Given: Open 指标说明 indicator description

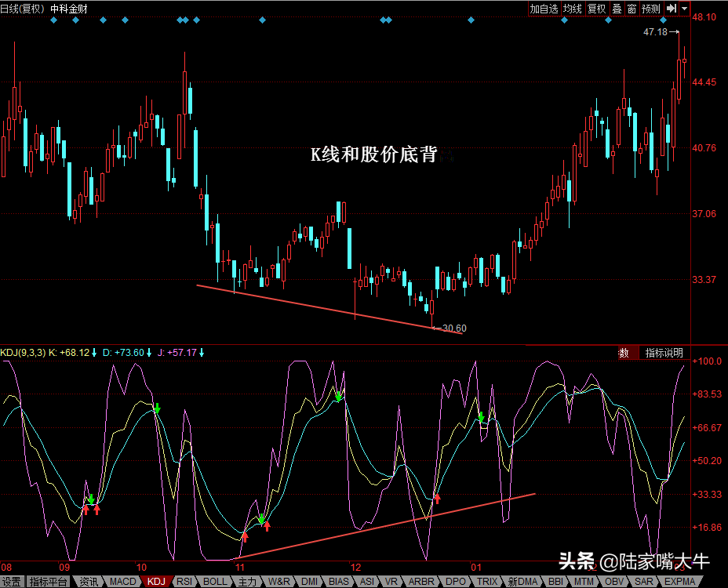Looking at the screenshot, I should [664, 353].
